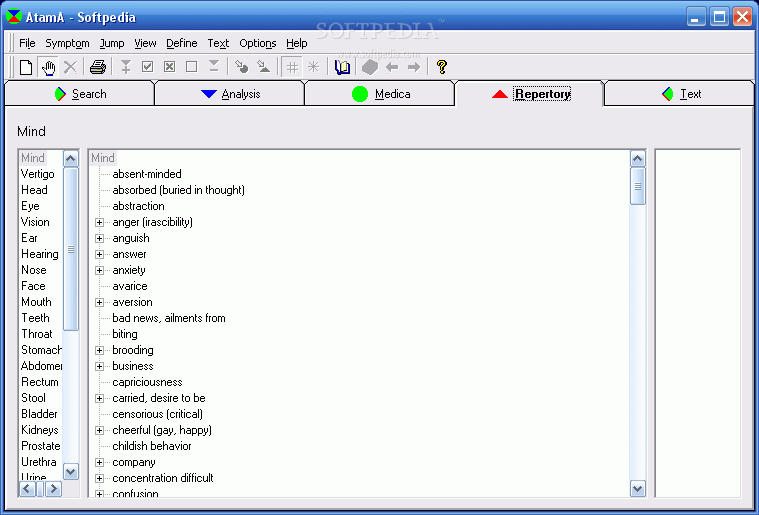Click the New document toolbar icon
This screenshot has height=515, width=759.
coord(26,67)
